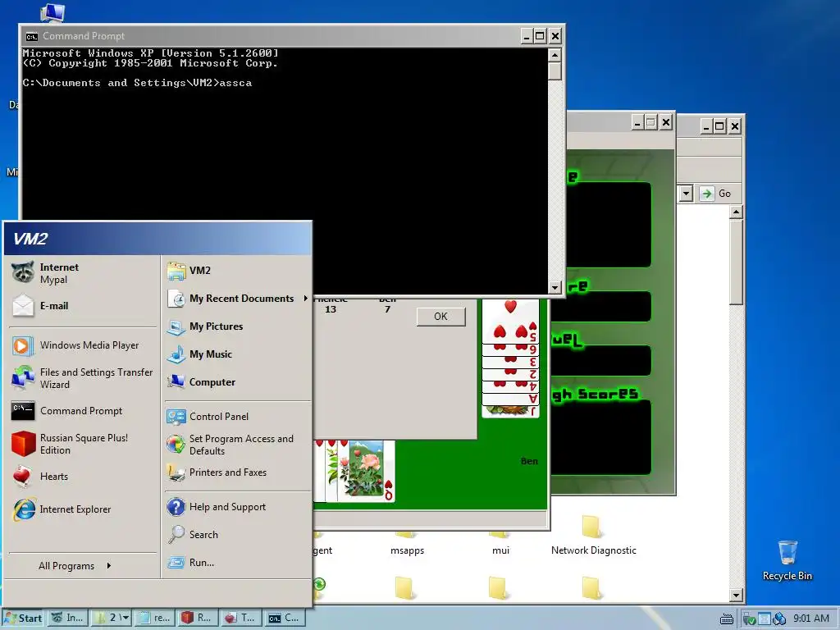Image resolution: width=840 pixels, height=630 pixels.
Task: Open the grouped taskbar button showing 2 windows
Action: click(112, 618)
